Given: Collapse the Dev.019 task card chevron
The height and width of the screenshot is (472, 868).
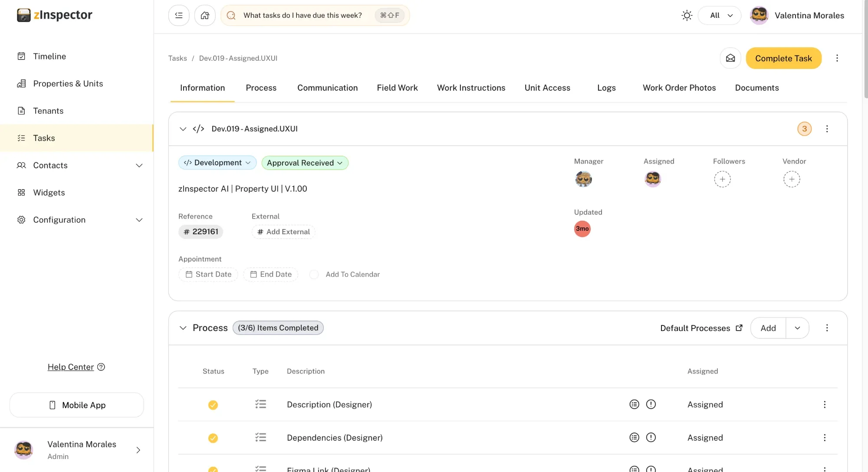Looking at the screenshot, I should [x=183, y=129].
